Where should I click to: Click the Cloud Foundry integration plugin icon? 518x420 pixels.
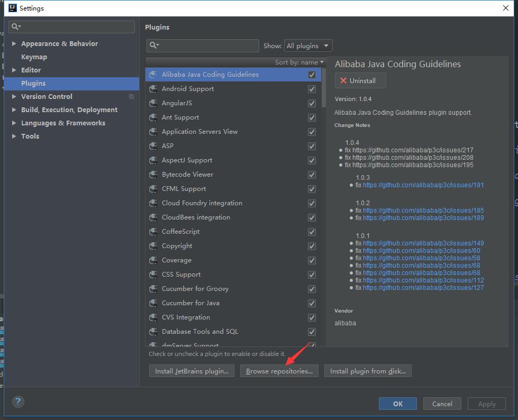[x=153, y=203]
